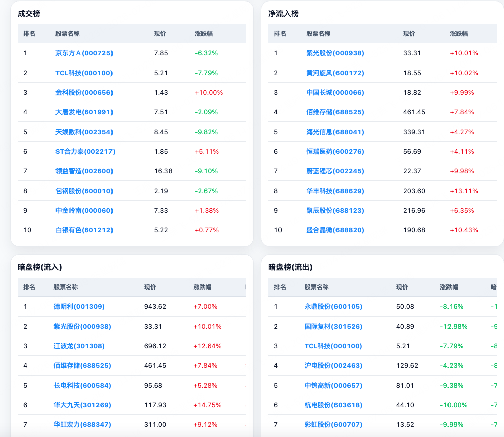The width and height of the screenshot is (504, 437).
Task: Click 现价 column header in 净流入榜
Action: (x=409, y=34)
